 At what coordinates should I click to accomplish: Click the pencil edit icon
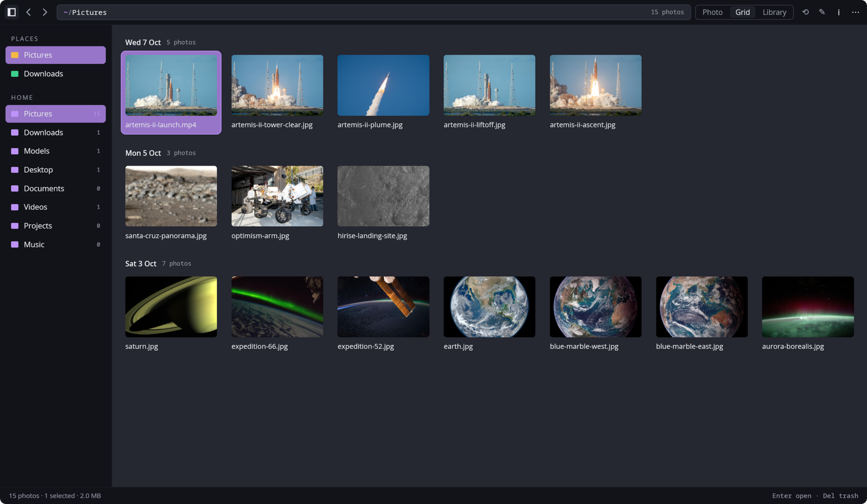tap(822, 12)
